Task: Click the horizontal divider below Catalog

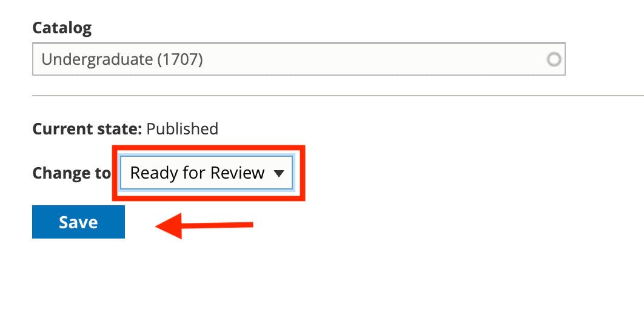Action: (x=338, y=96)
